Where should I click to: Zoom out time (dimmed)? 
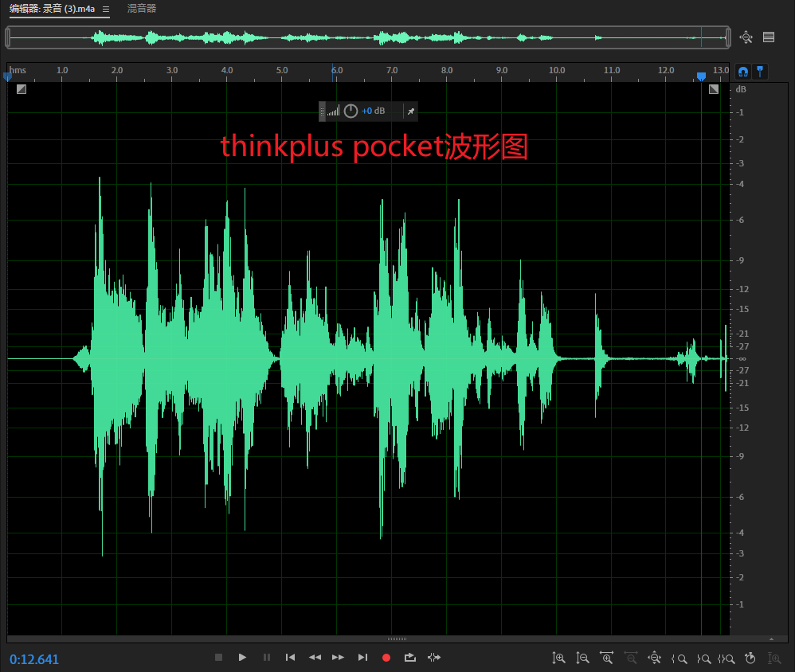[x=631, y=658]
